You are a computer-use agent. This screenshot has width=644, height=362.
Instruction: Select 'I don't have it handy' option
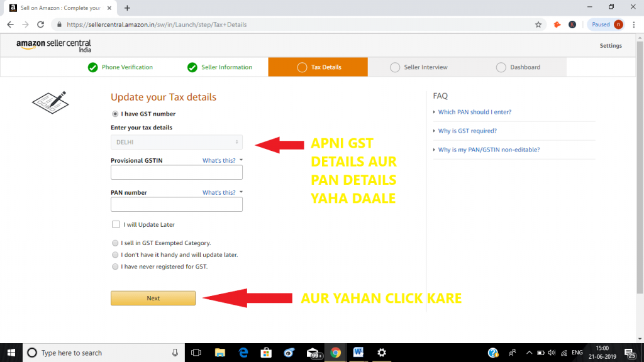point(115,255)
